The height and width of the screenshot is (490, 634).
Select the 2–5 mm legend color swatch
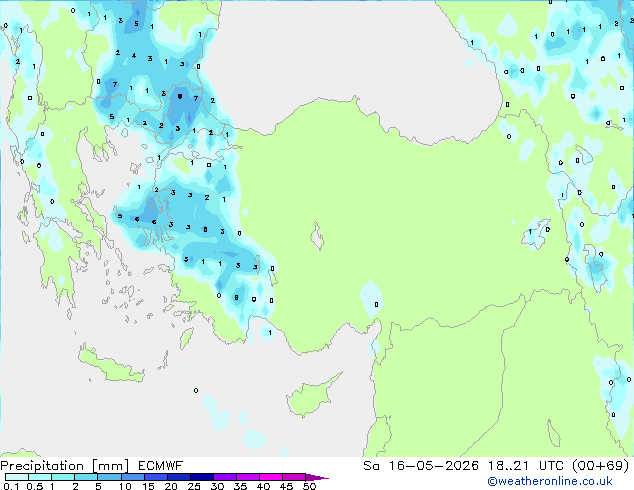tap(86, 477)
